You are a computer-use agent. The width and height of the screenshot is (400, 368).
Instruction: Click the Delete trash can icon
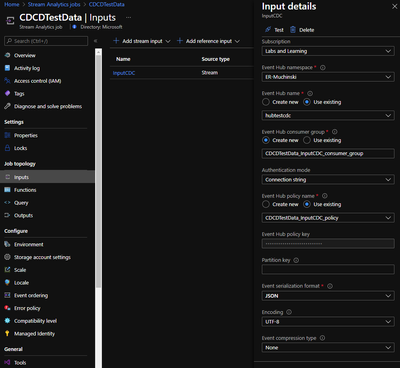(293, 30)
